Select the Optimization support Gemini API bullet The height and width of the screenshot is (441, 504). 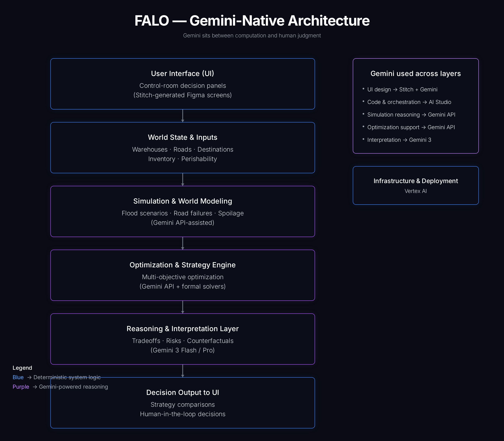point(411,127)
